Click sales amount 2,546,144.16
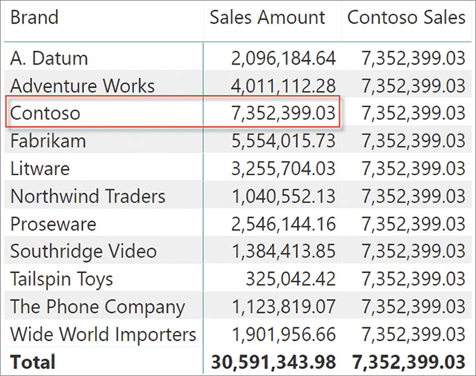This screenshot has height=376, width=476. point(283,224)
